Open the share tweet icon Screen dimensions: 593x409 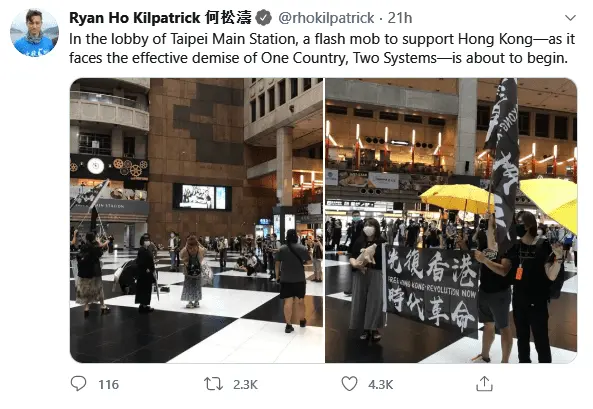click(x=484, y=384)
